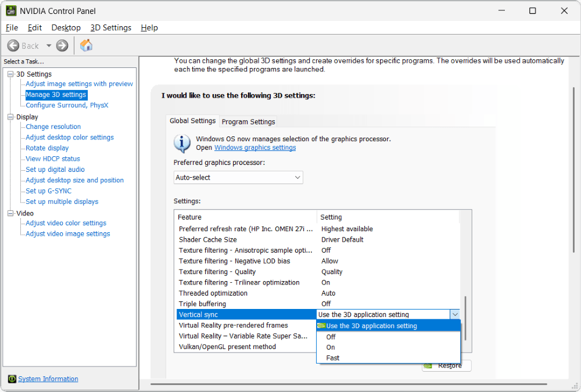This screenshot has width=581, height=392.
Task: Open Adjust video color settings
Action: click(x=66, y=223)
